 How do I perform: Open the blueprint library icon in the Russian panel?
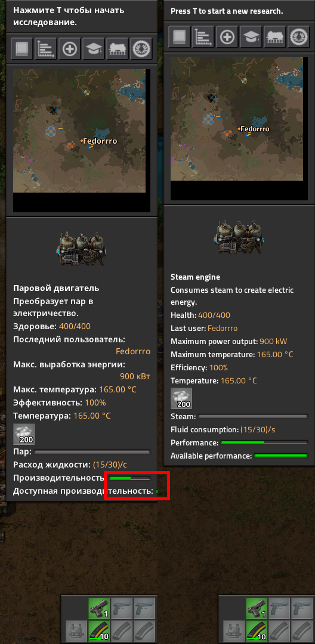click(21, 49)
